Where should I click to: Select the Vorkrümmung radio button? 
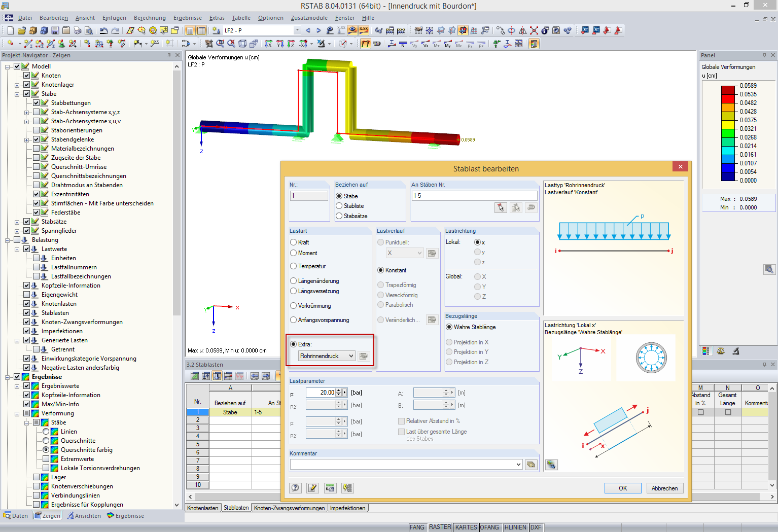click(x=293, y=306)
